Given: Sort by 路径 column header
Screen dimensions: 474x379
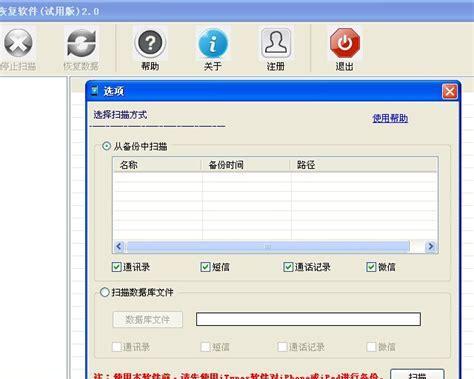Looking at the screenshot, I should 364,165.
